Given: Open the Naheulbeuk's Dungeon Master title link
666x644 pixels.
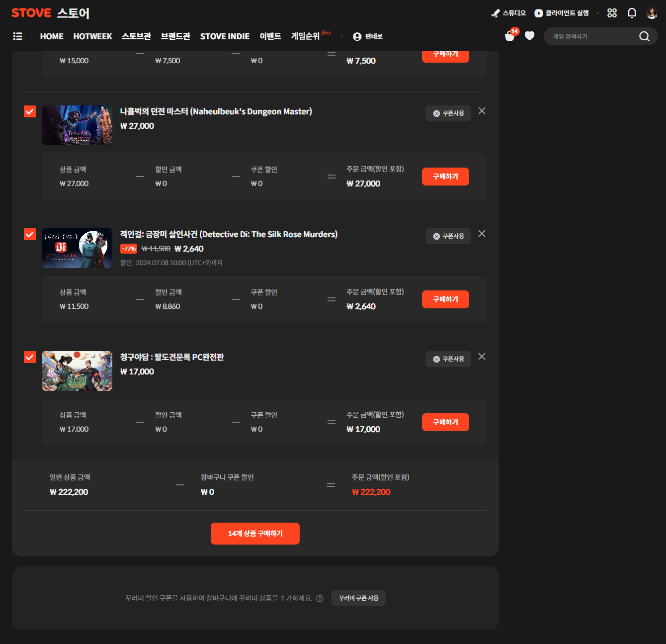Looking at the screenshot, I should pyautogui.click(x=216, y=111).
